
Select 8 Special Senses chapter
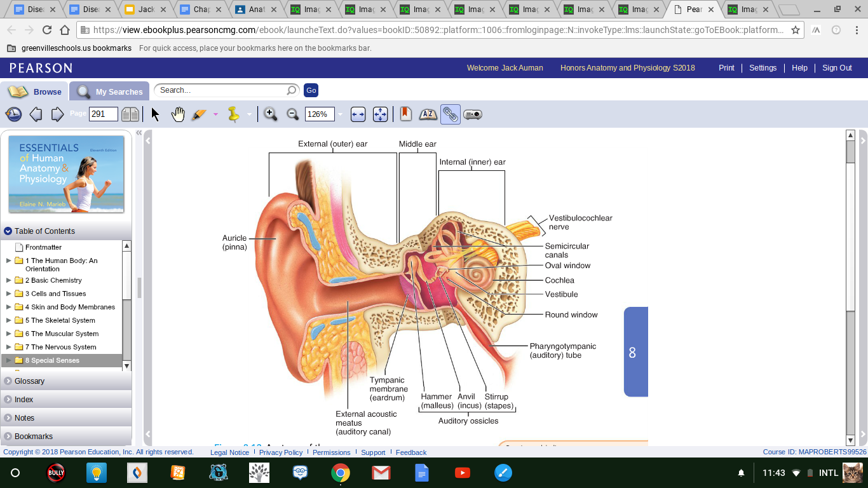point(61,360)
